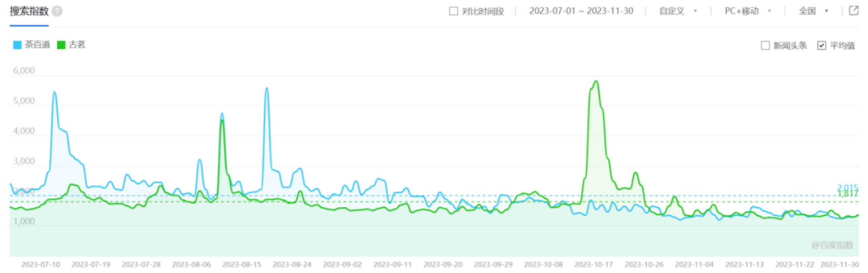Viewport: 868px width, 273px height.
Task: Open the 自定义 time range dropdown
Action: click(677, 11)
